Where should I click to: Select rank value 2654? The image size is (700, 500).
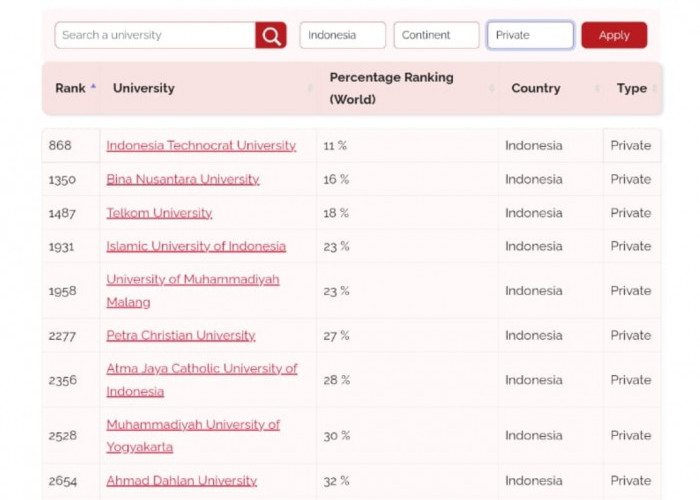63,481
